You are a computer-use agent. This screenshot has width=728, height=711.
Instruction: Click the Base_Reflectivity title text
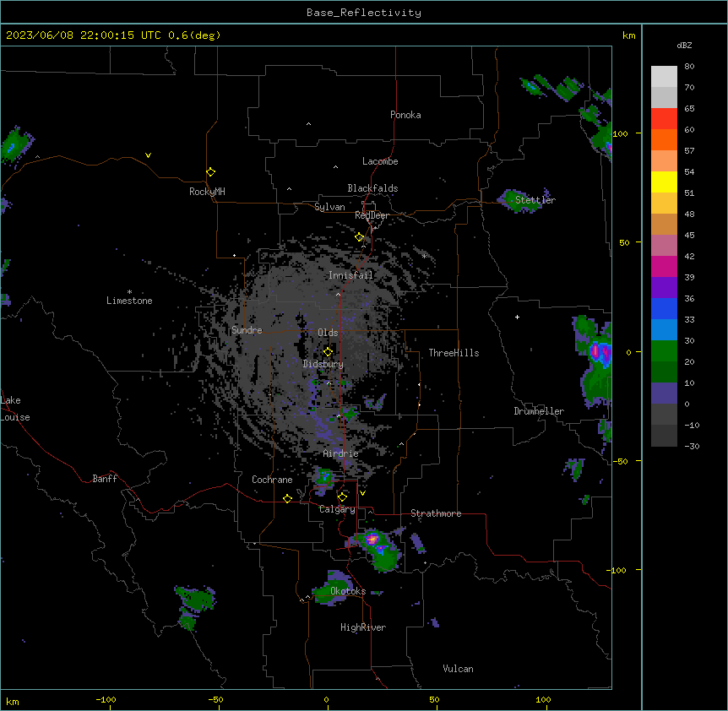(364, 13)
